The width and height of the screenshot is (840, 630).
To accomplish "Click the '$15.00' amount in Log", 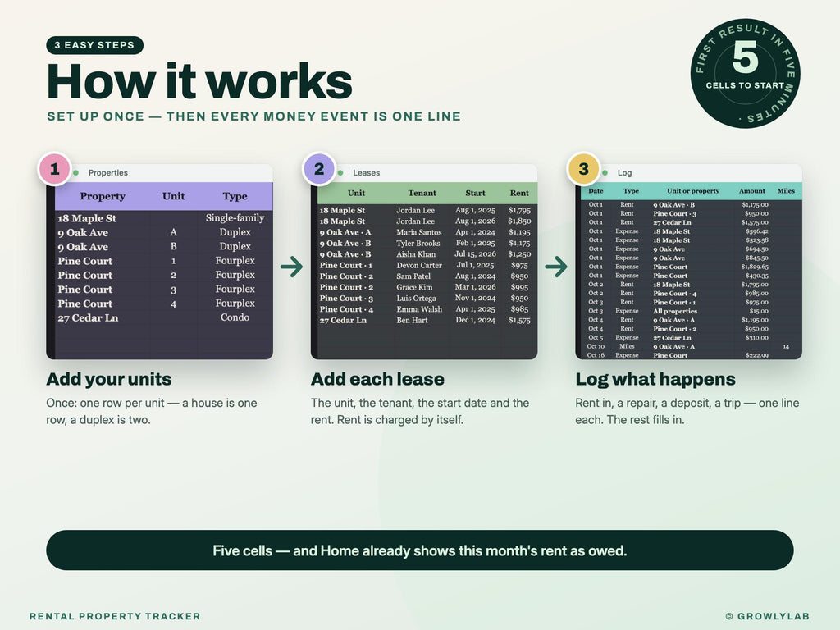I will [759, 311].
